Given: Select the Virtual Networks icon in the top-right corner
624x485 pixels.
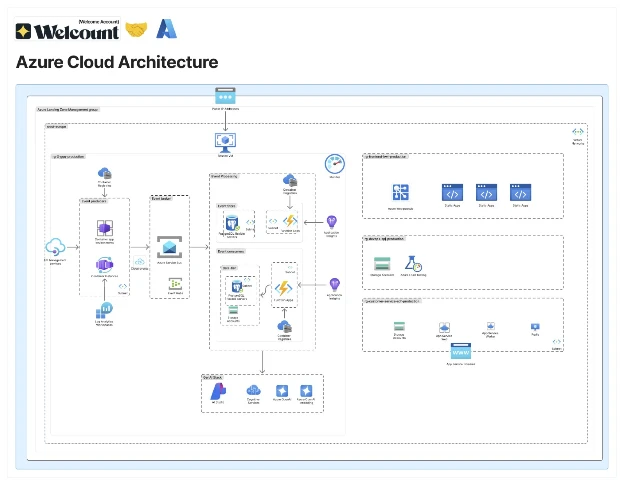Looking at the screenshot, I should point(578,132).
